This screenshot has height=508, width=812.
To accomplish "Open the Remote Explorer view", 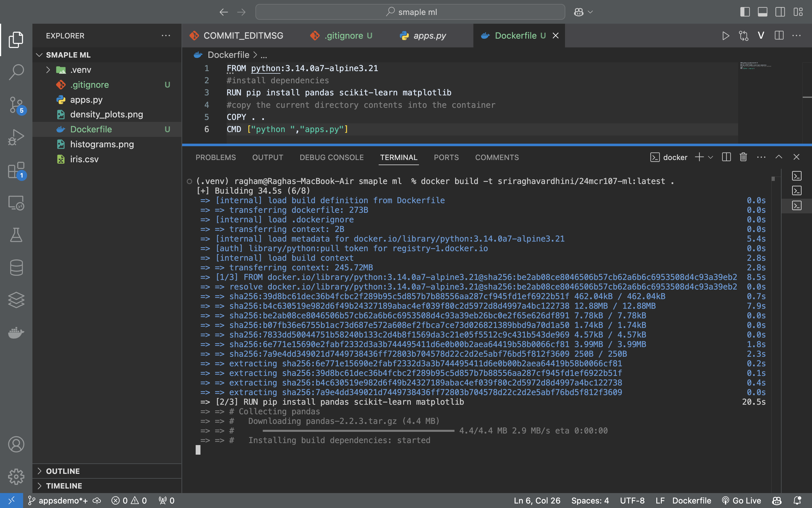I will (x=16, y=203).
